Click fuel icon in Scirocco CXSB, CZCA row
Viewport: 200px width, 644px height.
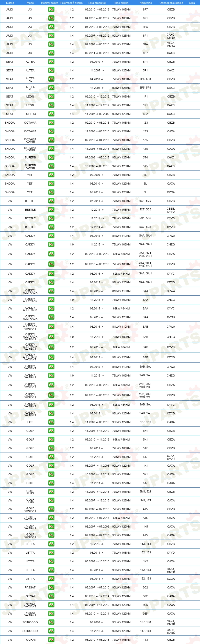pyautogui.click(x=51, y=631)
